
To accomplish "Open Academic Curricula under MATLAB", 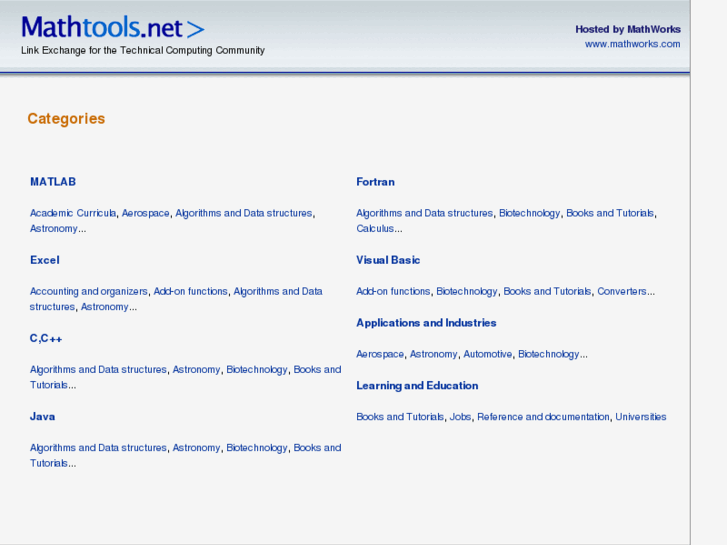I will [73, 213].
